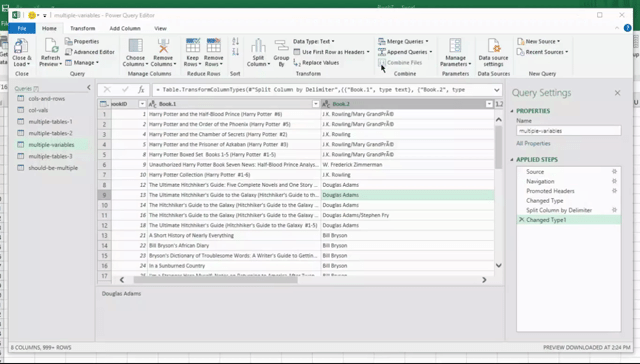
Task: Confirm formula with checkmark icon
Action: point(125,89)
